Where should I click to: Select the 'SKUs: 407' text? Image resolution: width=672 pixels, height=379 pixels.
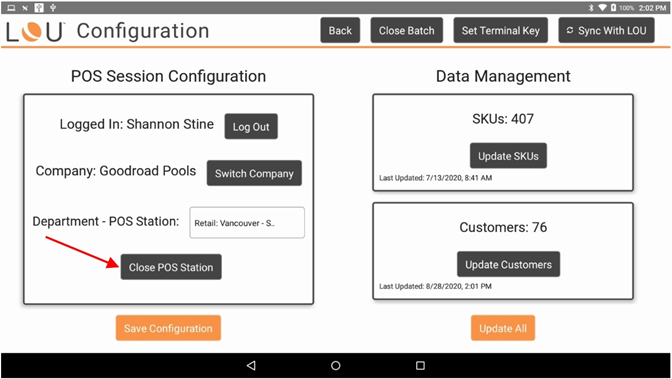503,119
